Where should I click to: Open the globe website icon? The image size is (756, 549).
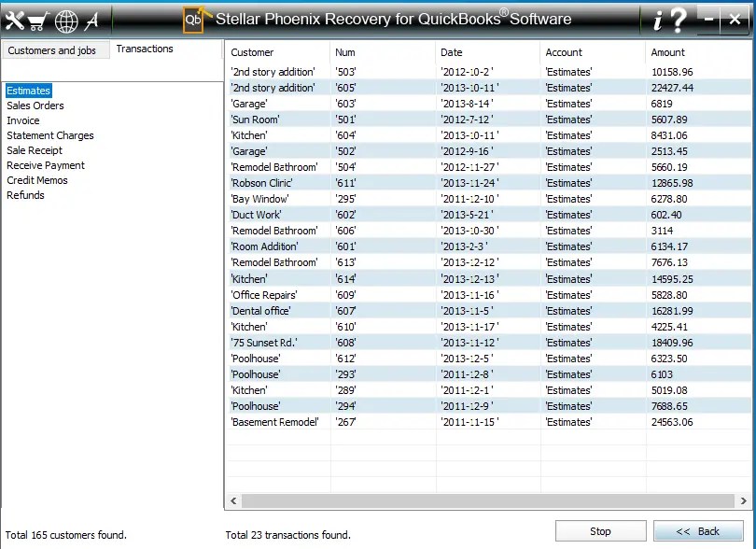(x=65, y=20)
